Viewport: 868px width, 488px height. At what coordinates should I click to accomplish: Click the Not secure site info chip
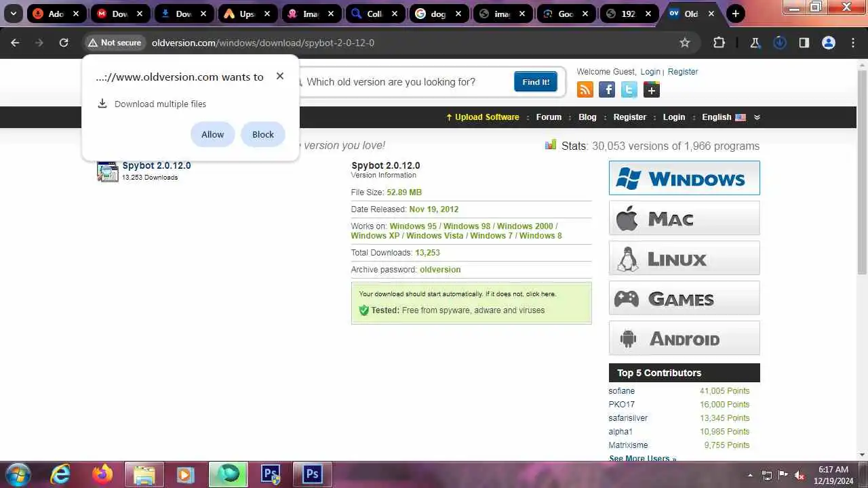[x=115, y=43]
